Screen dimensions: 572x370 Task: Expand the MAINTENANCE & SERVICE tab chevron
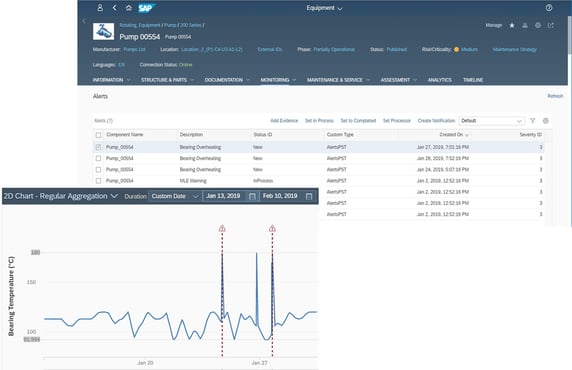point(368,80)
